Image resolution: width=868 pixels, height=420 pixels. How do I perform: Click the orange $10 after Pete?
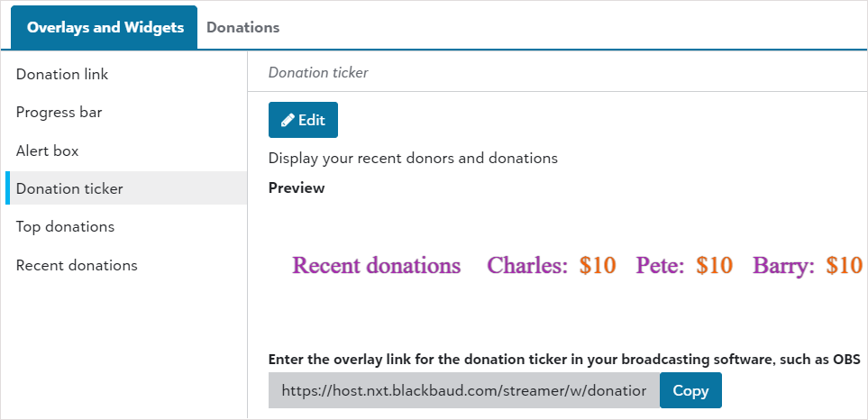pyautogui.click(x=714, y=266)
